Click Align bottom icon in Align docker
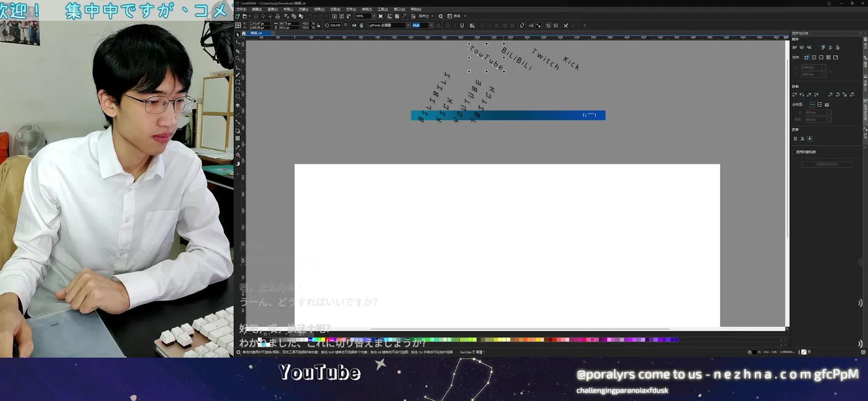The height and width of the screenshot is (401, 868). pyautogui.click(x=838, y=47)
